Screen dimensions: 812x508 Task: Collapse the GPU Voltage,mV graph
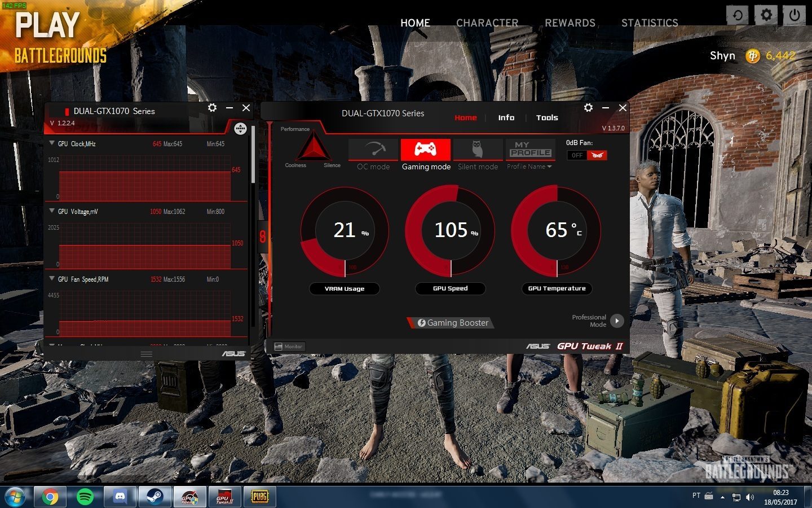tap(52, 211)
